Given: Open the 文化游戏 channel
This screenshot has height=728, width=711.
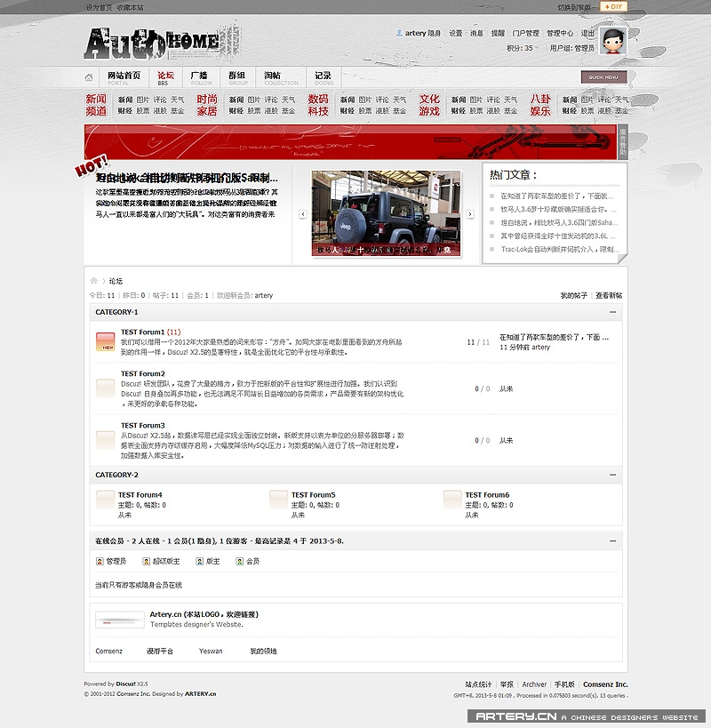Looking at the screenshot, I should pyautogui.click(x=429, y=105).
